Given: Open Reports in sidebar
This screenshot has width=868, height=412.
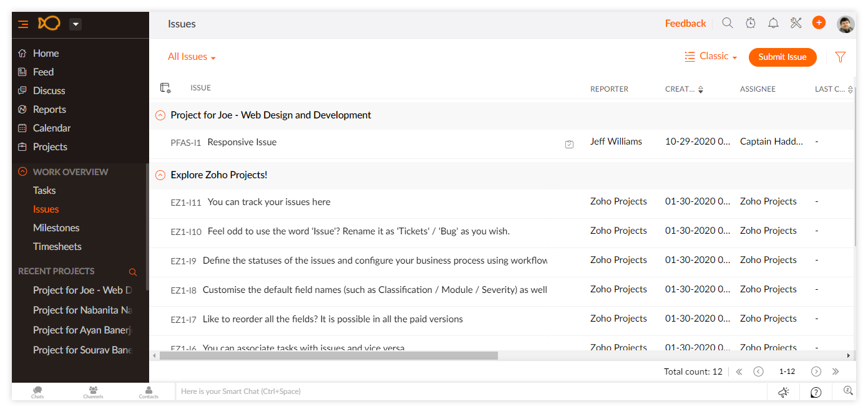Looking at the screenshot, I should pos(49,110).
